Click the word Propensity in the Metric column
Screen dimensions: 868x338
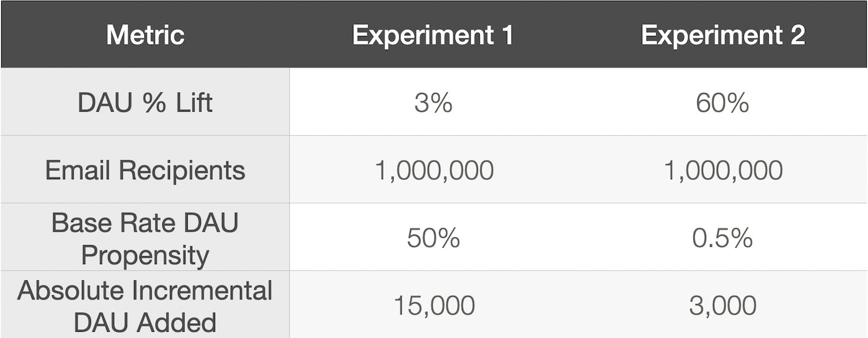(145, 255)
